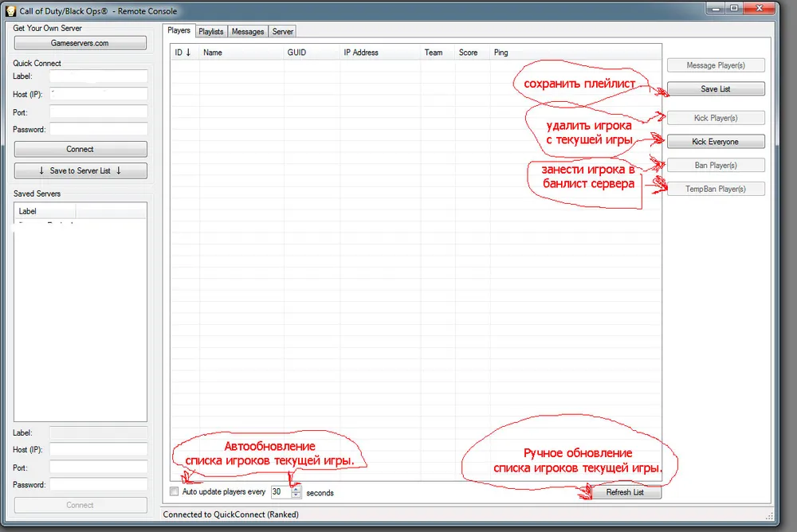Click TempBan Player(s) button

click(716, 189)
